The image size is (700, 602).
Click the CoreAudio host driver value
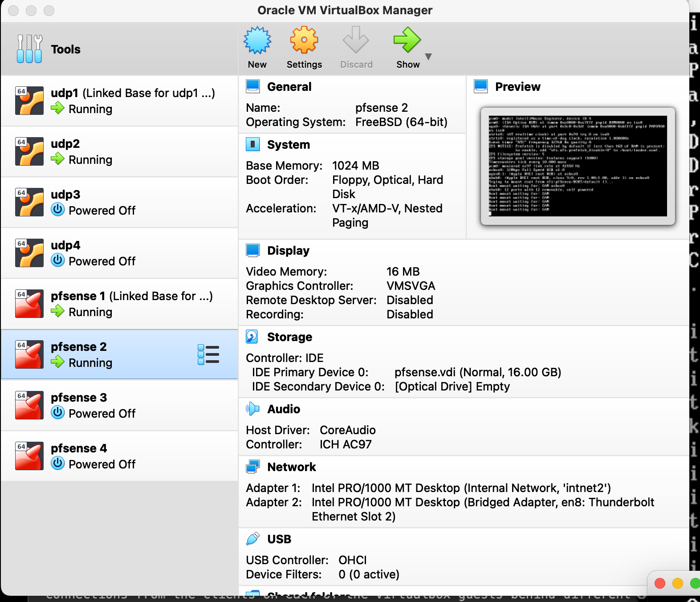coord(348,430)
